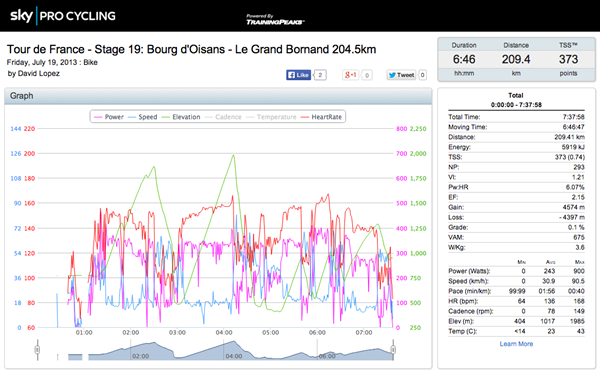Image resolution: width=600 pixels, height=372 pixels.
Task: Click the NP value 293
Action: point(579,167)
